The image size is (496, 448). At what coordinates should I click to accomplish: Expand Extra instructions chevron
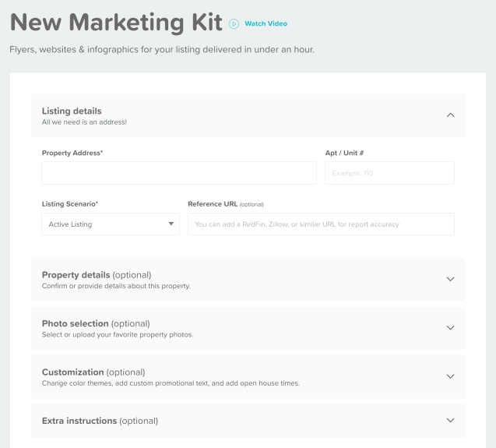coord(450,421)
